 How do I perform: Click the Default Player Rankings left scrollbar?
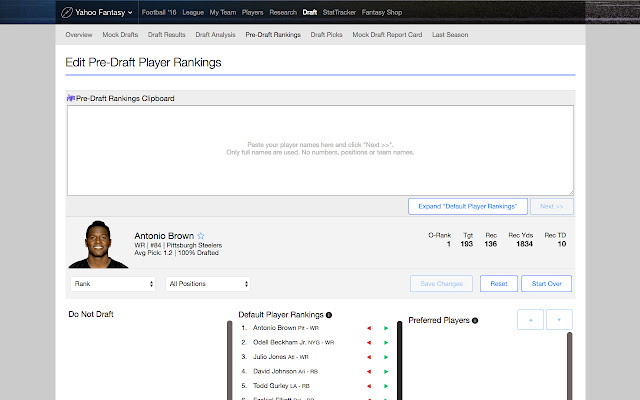click(229, 360)
